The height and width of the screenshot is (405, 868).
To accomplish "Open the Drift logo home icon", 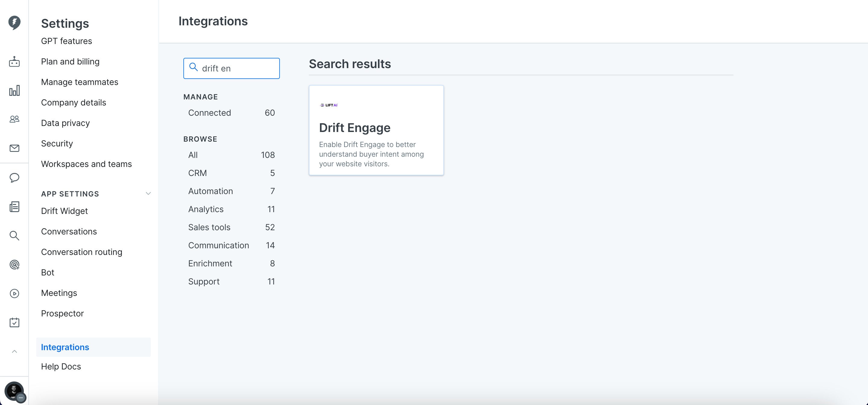I will pyautogui.click(x=14, y=23).
